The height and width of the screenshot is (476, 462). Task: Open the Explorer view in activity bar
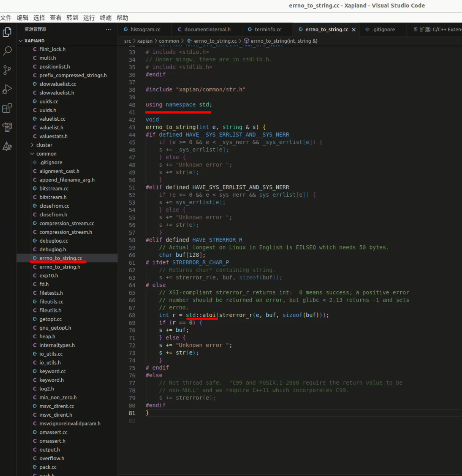click(x=7, y=32)
